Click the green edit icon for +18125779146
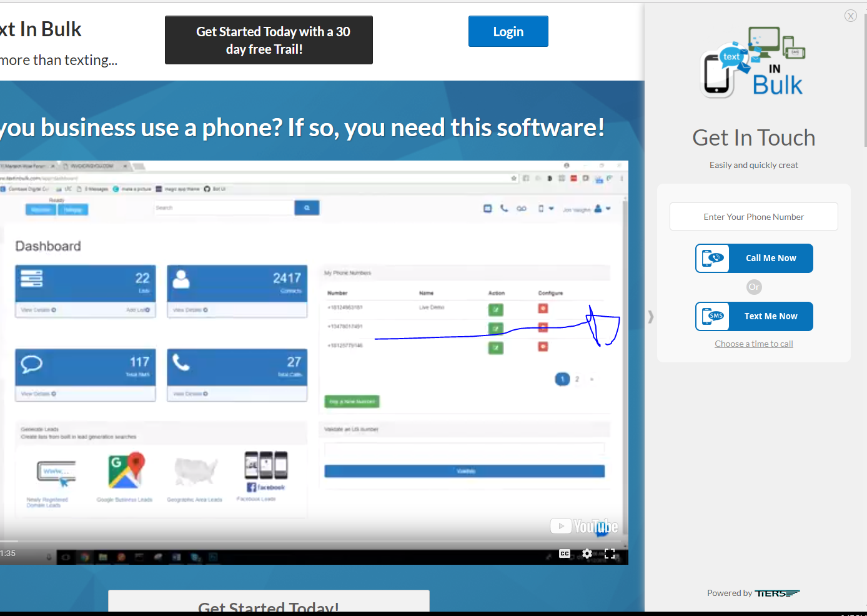Image resolution: width=867 pixels, height=616 pixels. click(x=495, y=347)
